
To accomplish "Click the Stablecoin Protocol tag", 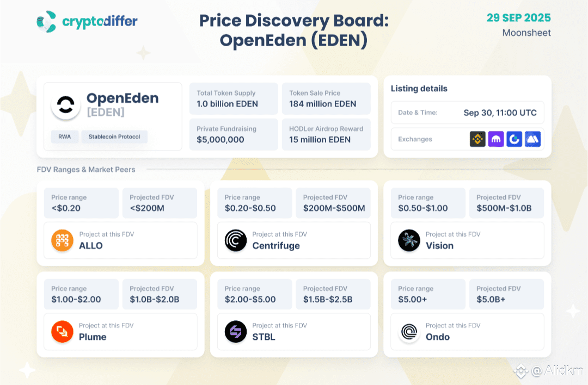I will (x=114, y=136).
